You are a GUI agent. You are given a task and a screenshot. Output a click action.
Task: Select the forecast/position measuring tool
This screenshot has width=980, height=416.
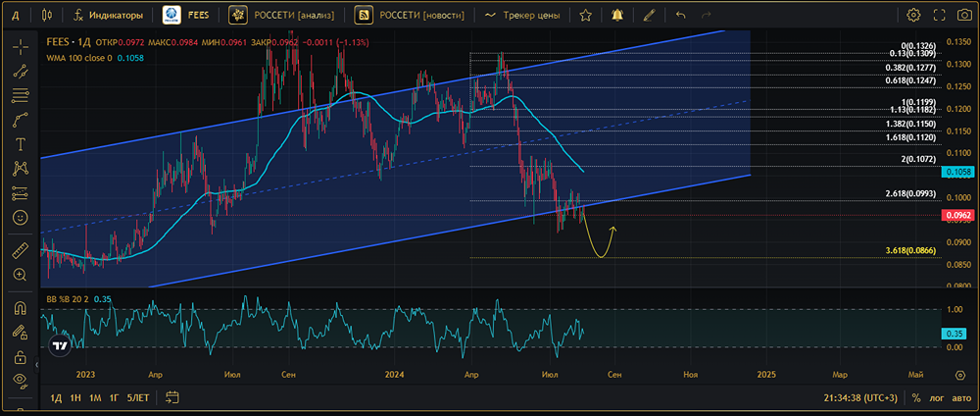21,192
